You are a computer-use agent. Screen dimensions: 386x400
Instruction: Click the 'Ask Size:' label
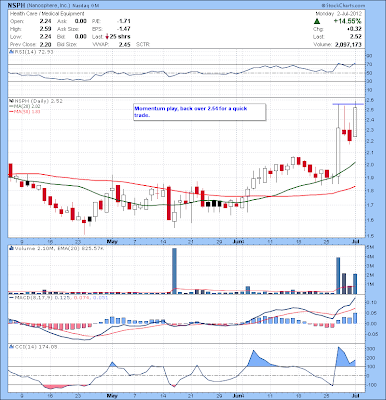tap(68, 29)
